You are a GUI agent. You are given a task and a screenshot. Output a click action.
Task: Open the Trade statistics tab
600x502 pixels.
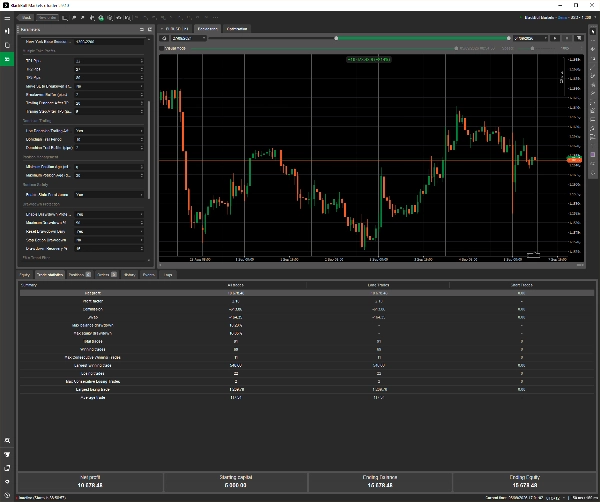[49, 275]
